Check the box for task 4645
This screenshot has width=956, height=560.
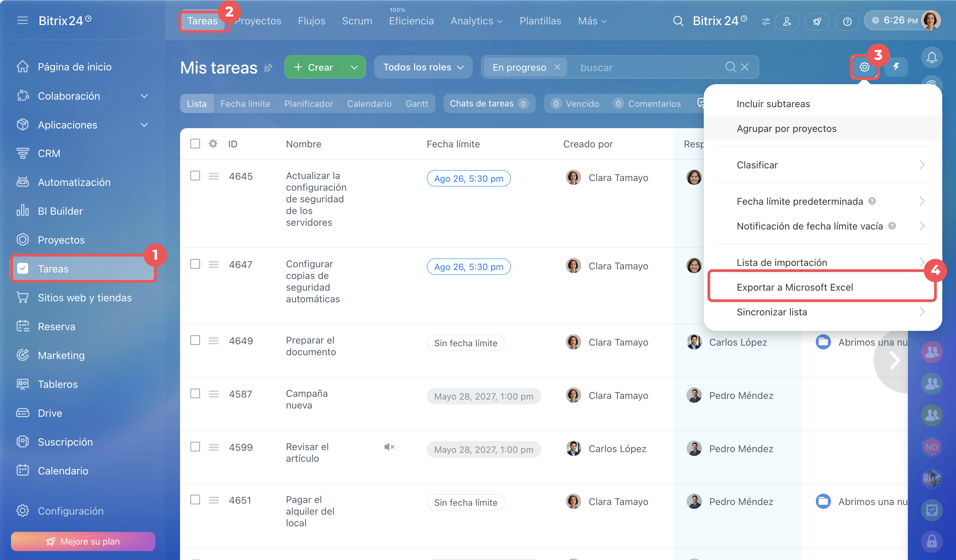click(195, 176)
